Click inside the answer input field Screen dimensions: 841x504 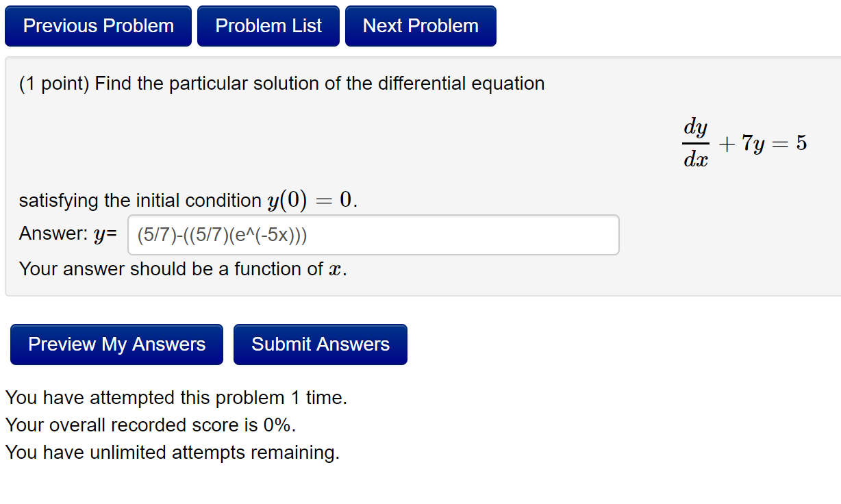point(373,234)
